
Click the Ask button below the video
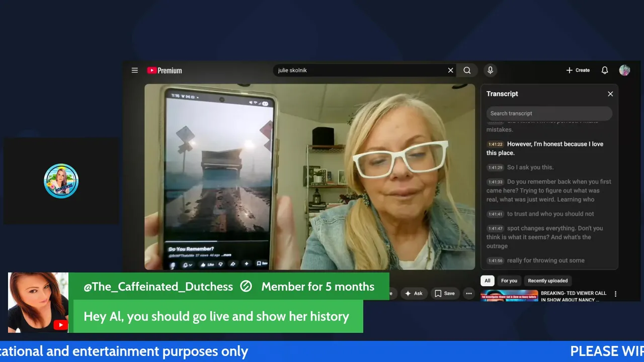point(414,293)
